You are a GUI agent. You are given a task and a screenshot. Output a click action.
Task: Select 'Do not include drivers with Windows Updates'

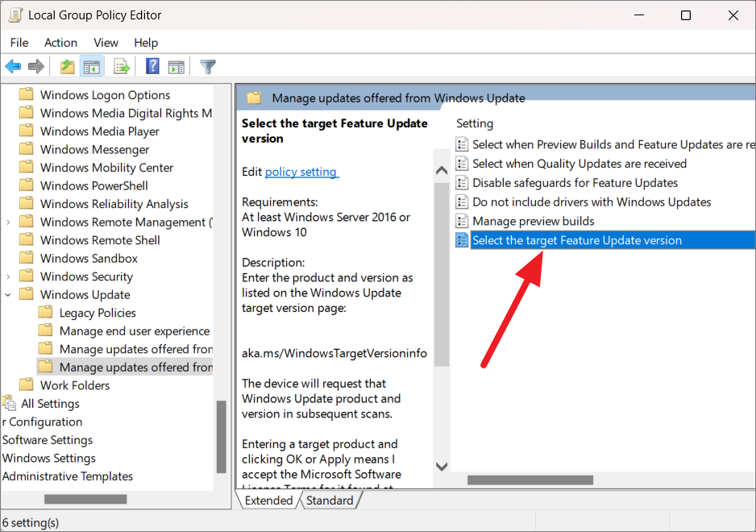click(592, 202)
